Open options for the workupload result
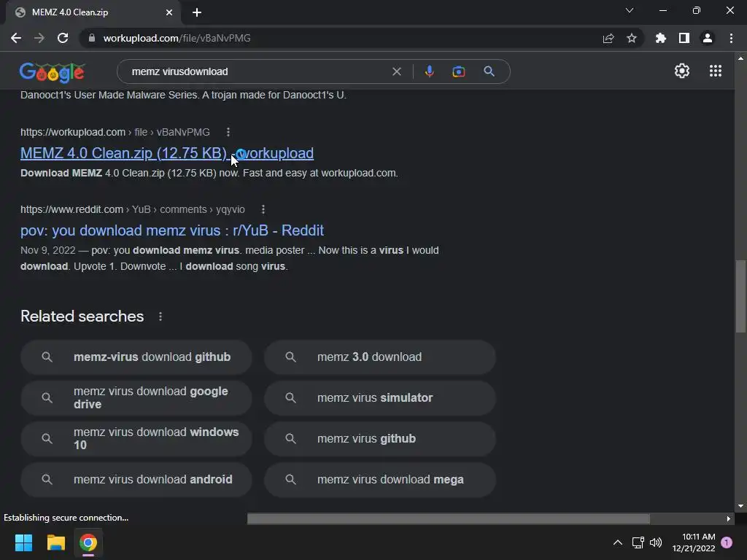 (228, 132)
